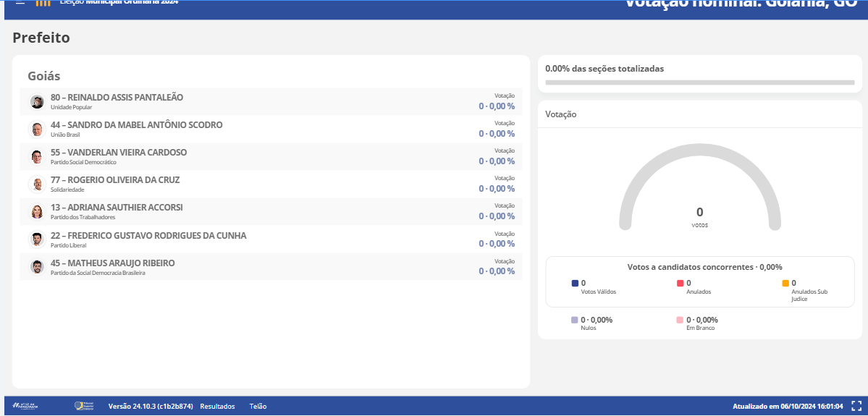Viewport: 868px width, 416px height.
Task: Select the red Anulados swatch
Action: point(681,283)
